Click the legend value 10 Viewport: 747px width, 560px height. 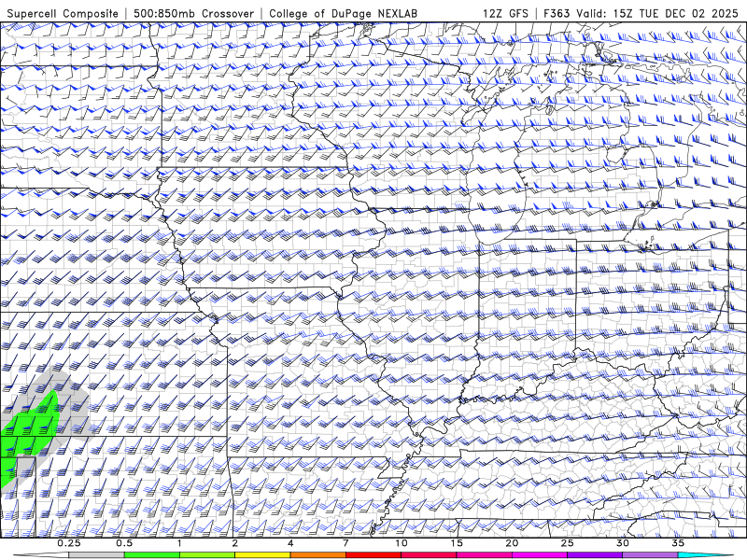pos(402,543)
